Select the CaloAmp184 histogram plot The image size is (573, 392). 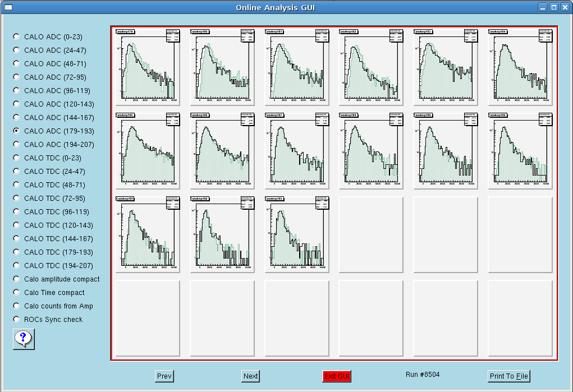click(x=520, y=68)
